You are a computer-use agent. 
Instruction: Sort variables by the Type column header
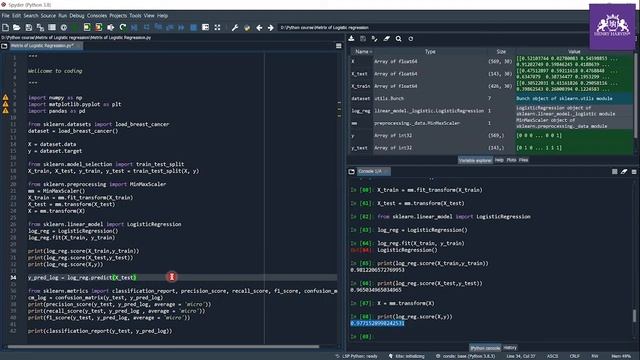click(x=430, y=52)
